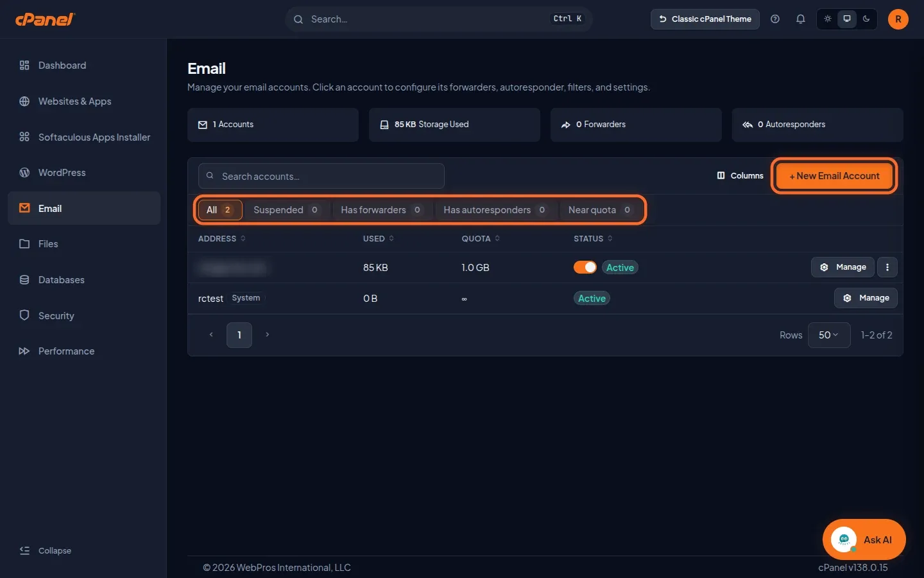This screenshot has width=924, height=578.
Task: Open the WordPress section
Action: click(84, 173)
